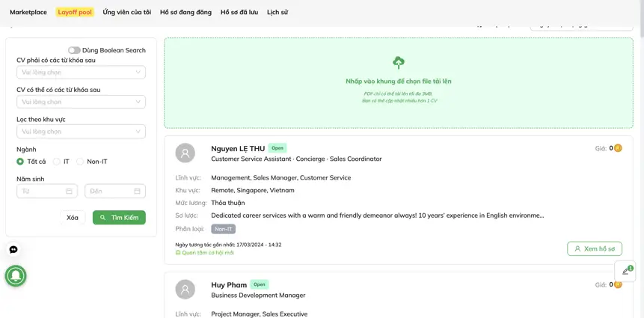The image size is (644, 318).
Task: Click the edit pencil icon with badge
Action: click(x=625, y=271)
